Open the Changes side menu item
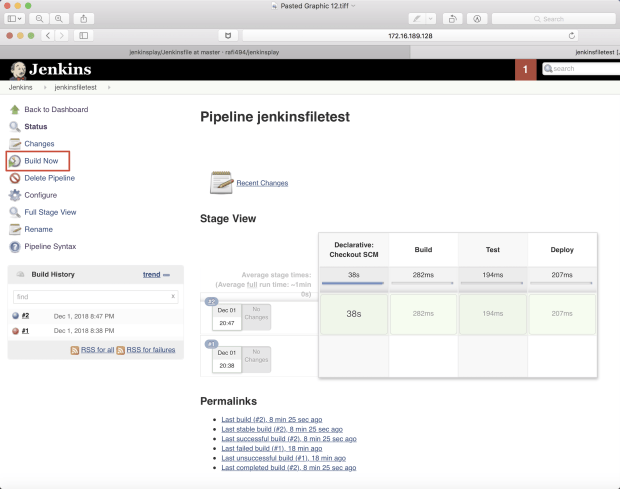This screenshot has height=489, width=620. click(x=39, y=143)
